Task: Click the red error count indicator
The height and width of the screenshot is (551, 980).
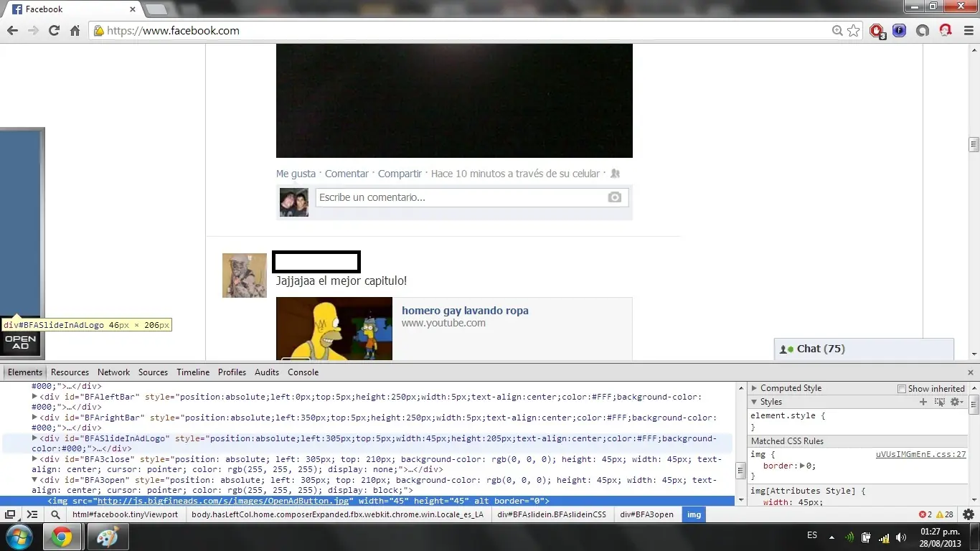Action: coord(925,514)
